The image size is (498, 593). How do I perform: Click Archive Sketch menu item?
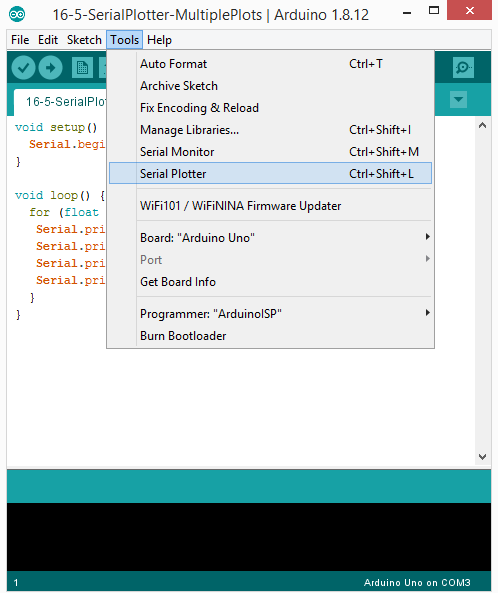[x=270, y=86]
